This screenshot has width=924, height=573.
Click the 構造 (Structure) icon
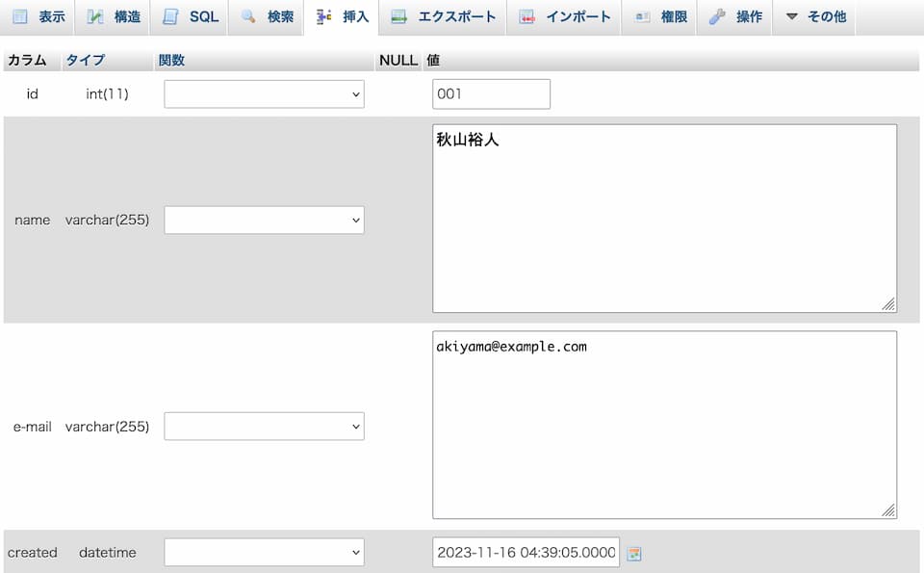[x=95, y=17]
